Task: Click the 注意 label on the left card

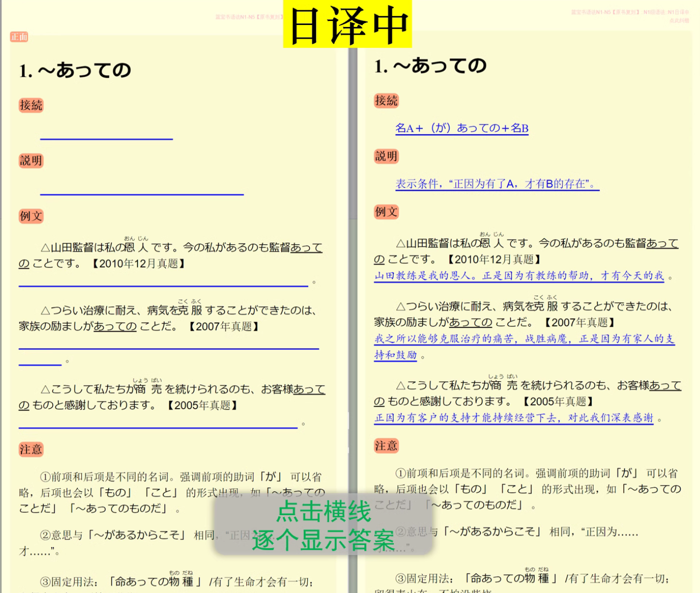Action: point(31,449)
